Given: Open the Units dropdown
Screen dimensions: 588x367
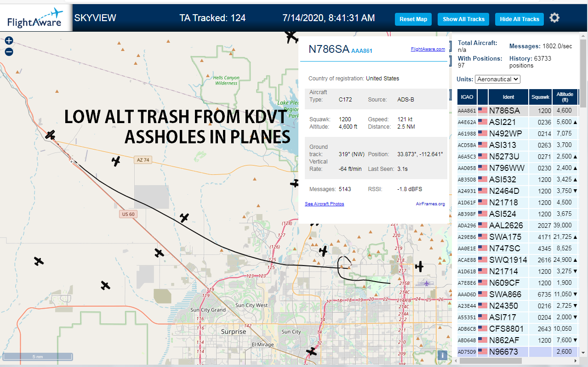Looking at the screenshot, I should tap(497, 79).
